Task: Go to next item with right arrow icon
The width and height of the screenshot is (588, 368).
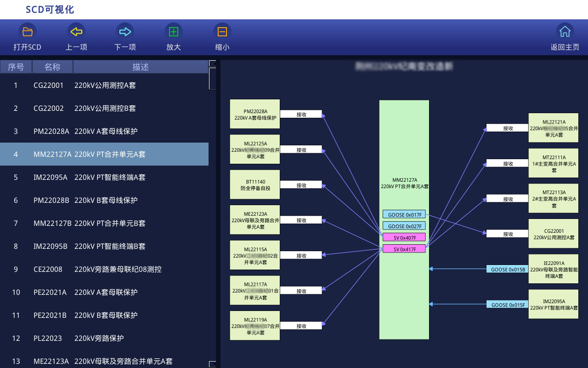Action: click(x=125, y=32)
